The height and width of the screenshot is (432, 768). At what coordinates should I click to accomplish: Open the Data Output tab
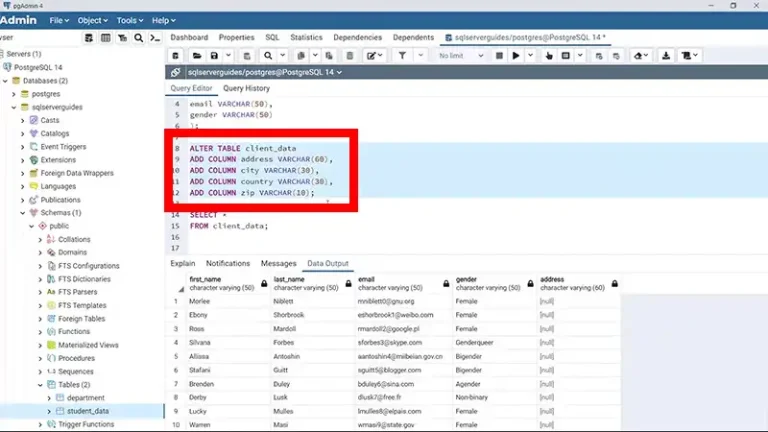(x=328, y=264)
